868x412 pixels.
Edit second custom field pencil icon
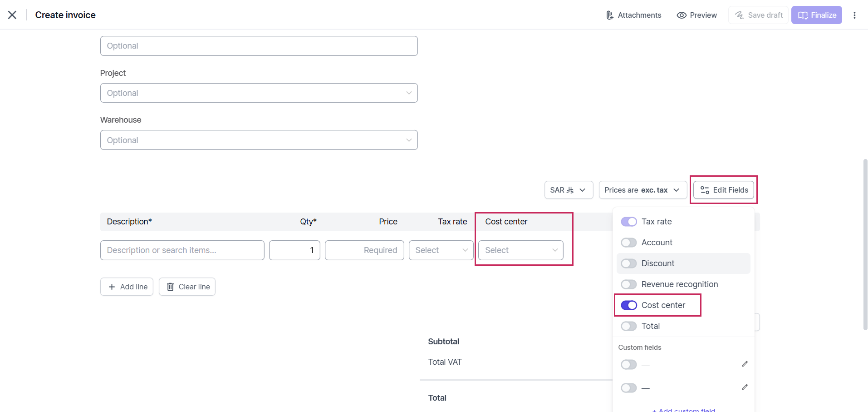coord(745,387)
